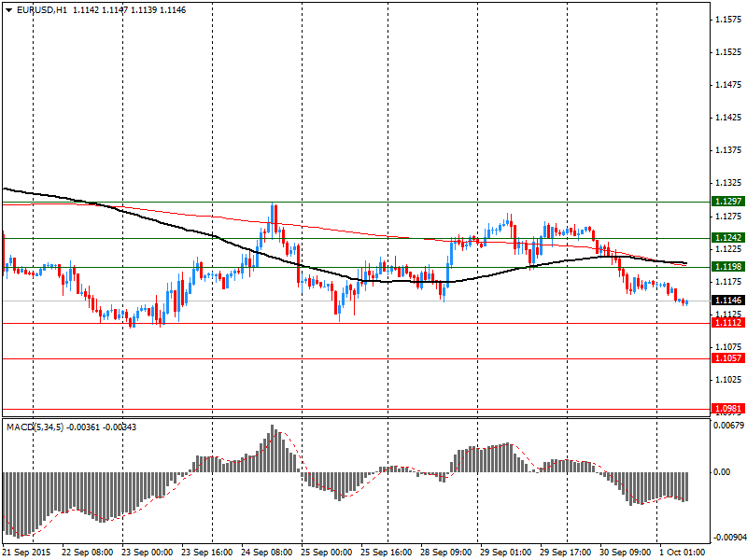The image size is (747, 560).
Task: Select the 29 Sep 17:00 time axis label
Action: 566,553
